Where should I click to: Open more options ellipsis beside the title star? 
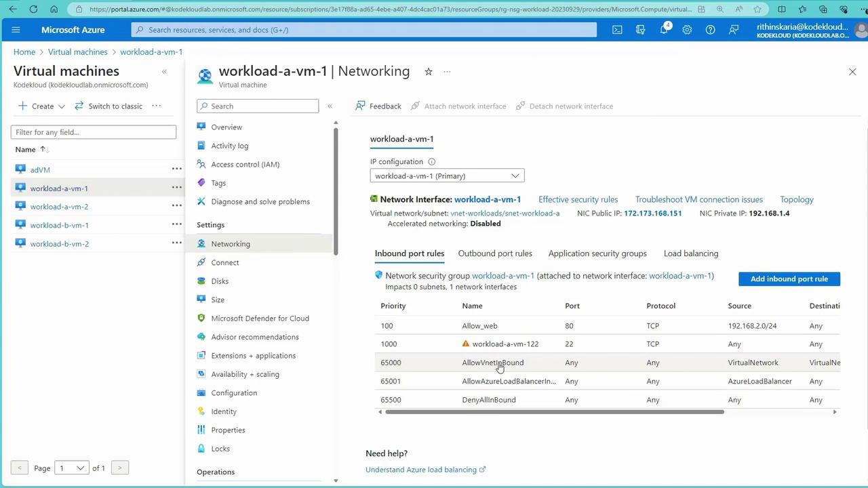pyautogui.click(x=447, y=71)
